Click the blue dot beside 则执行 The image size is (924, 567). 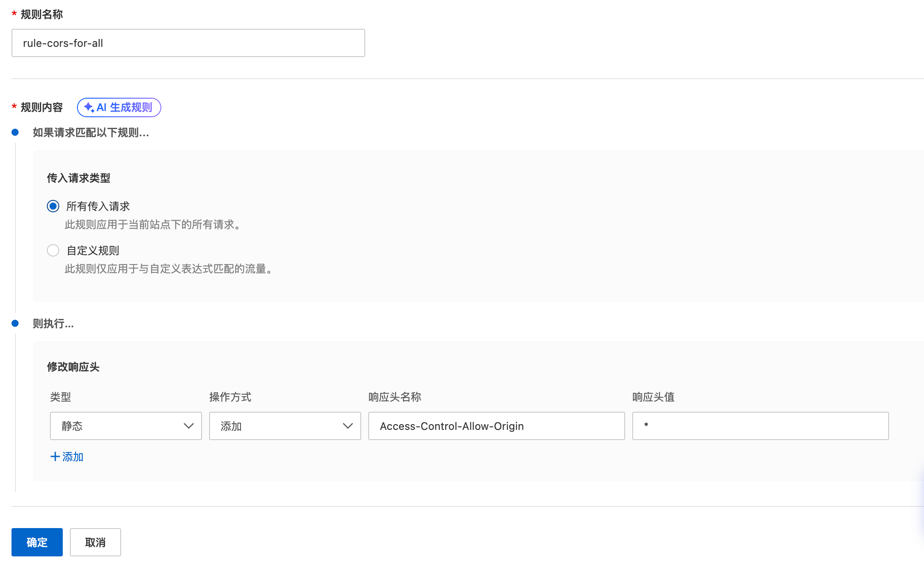pyautogui.click(x=15, y=323)
